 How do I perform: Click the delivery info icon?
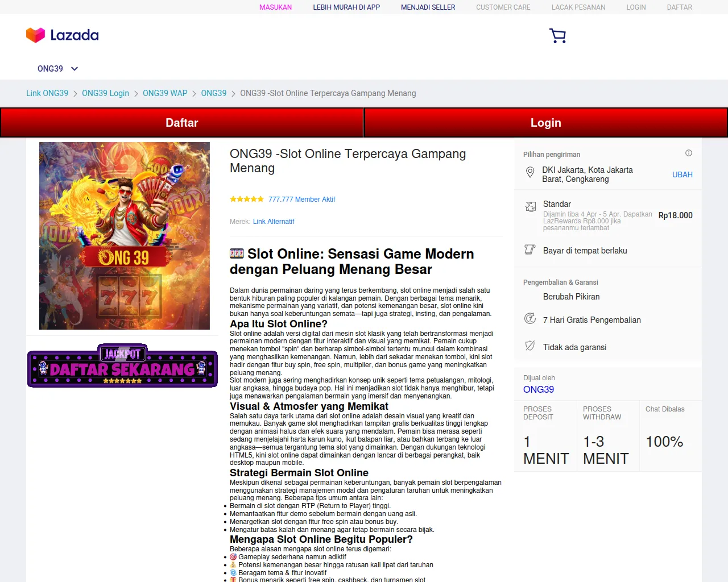click(x=688, y=153)
